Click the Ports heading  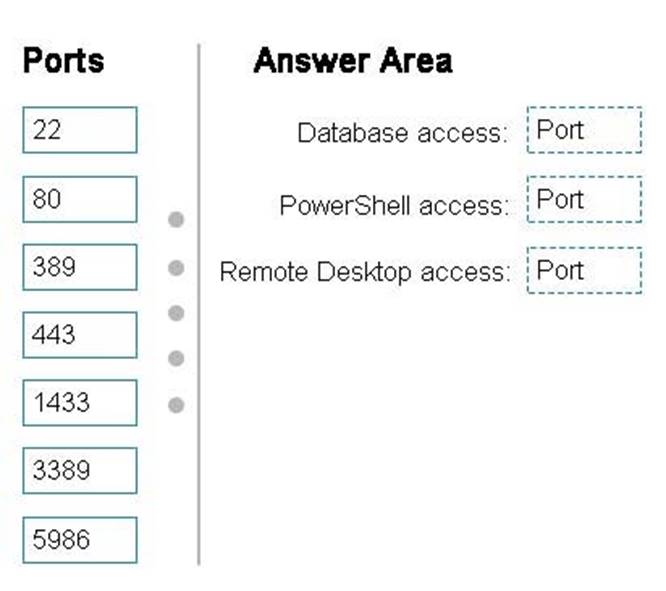63,60
